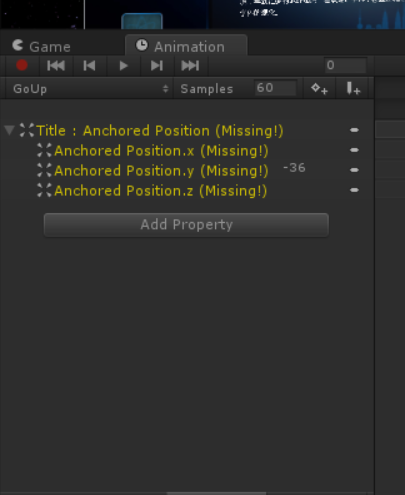Select the Anchored Position.y property row
The image size is (405, 495).
[187, 170]
